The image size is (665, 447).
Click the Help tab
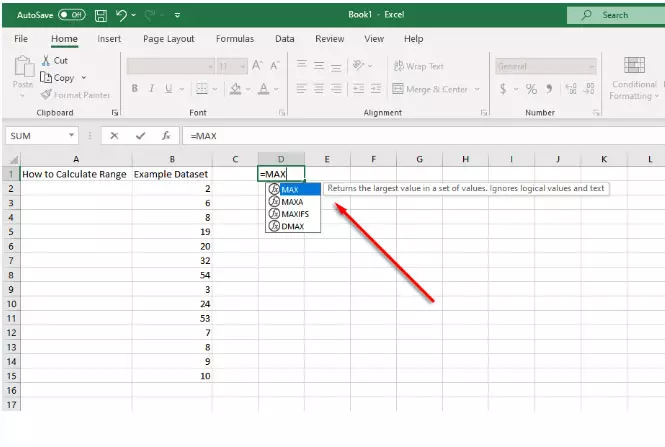pyautogui.click(x=414, y=39)
